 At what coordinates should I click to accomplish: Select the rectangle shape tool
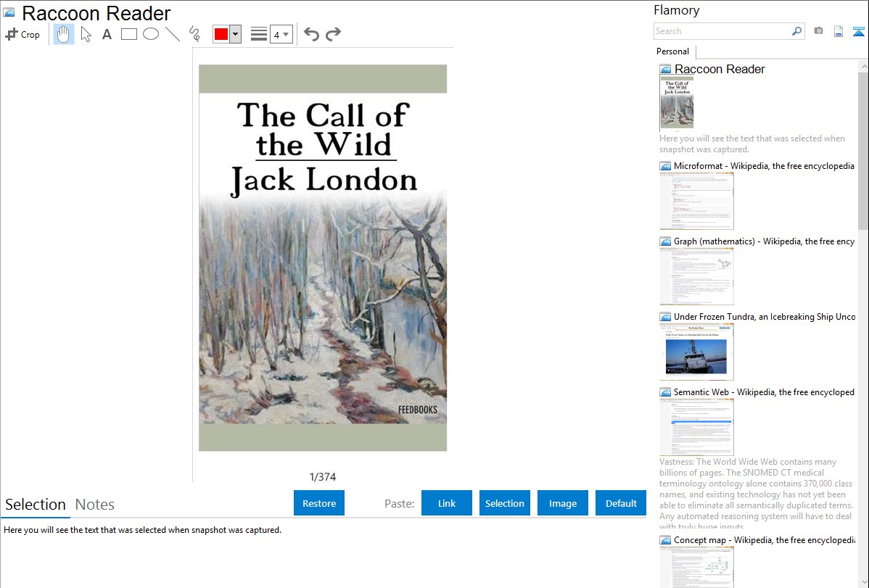[128, 34]
